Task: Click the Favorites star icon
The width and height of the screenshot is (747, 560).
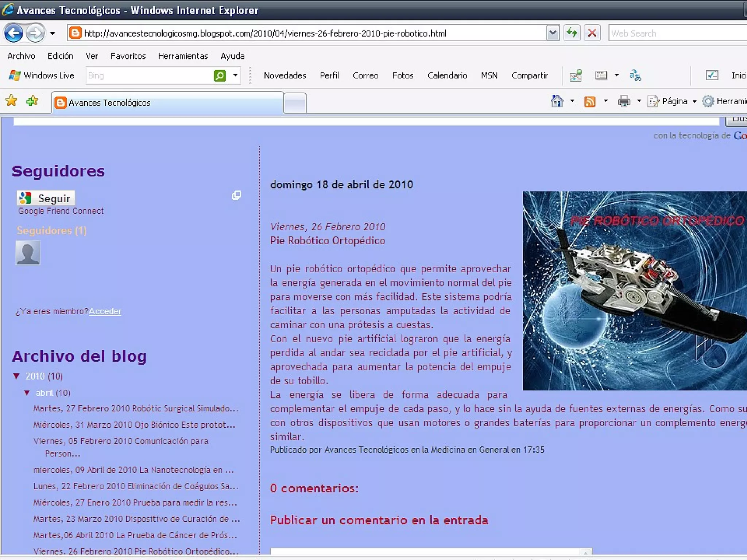Action: (11, 100)
